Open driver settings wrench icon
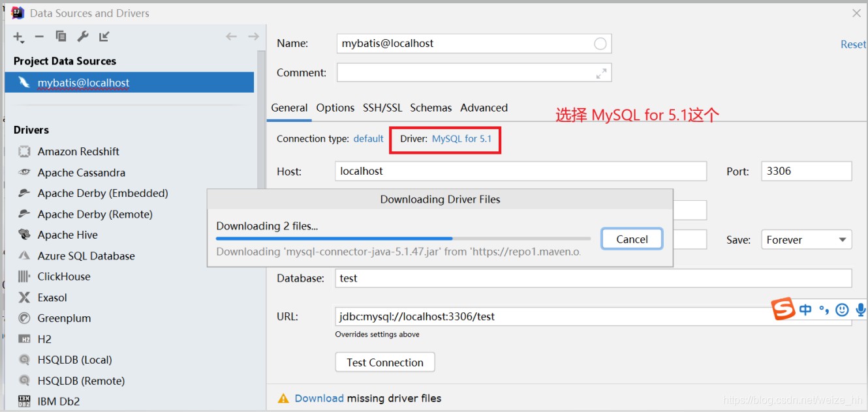Screen dimensions: 868x412 [82, 37]
